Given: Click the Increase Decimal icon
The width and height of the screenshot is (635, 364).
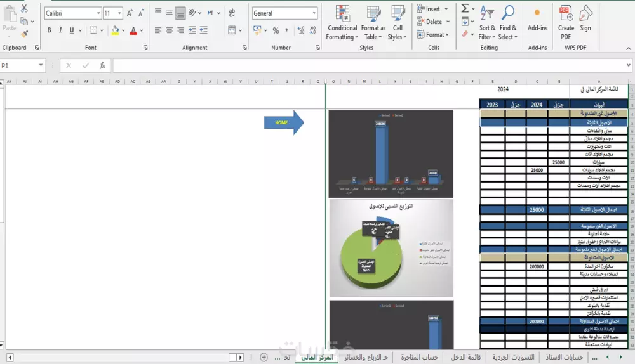Looking at the screenshot, I should [301, 30].
